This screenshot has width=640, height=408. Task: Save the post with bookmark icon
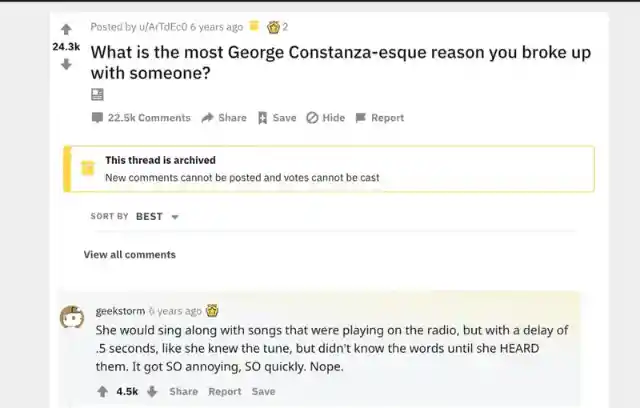[277, 118]
